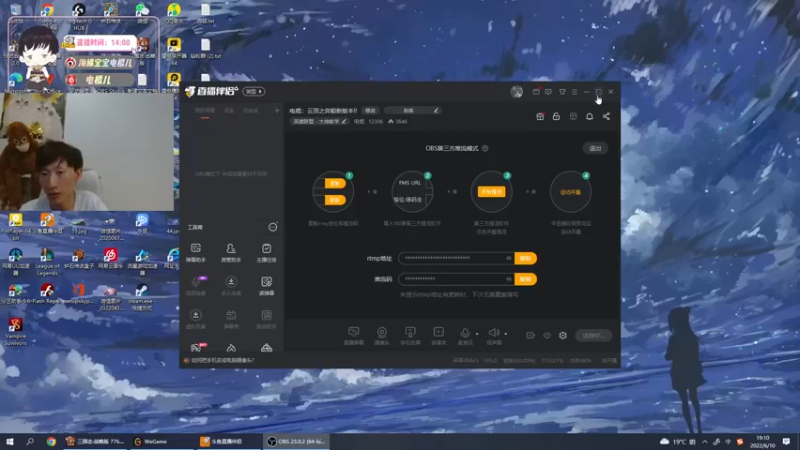The image size is (800, 450).
Task: Click the 自动开播 step 4 circle
Action: tap(570, 192)
